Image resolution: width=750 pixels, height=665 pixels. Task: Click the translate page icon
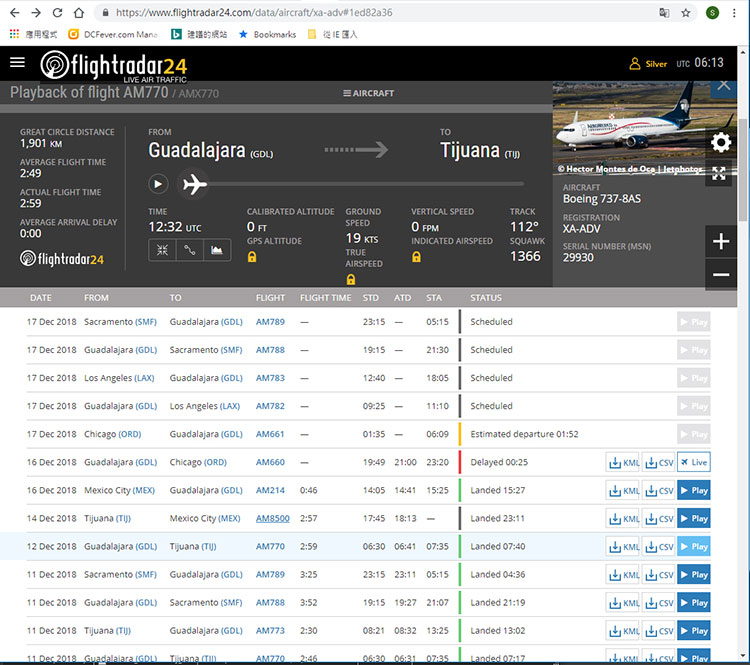click(664, 13)
